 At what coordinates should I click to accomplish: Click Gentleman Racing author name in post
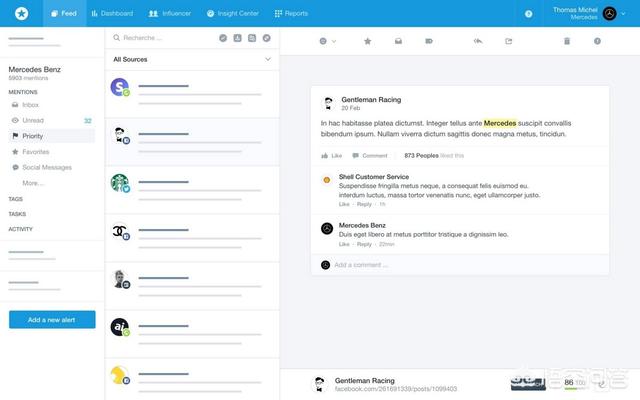[371, 100]
